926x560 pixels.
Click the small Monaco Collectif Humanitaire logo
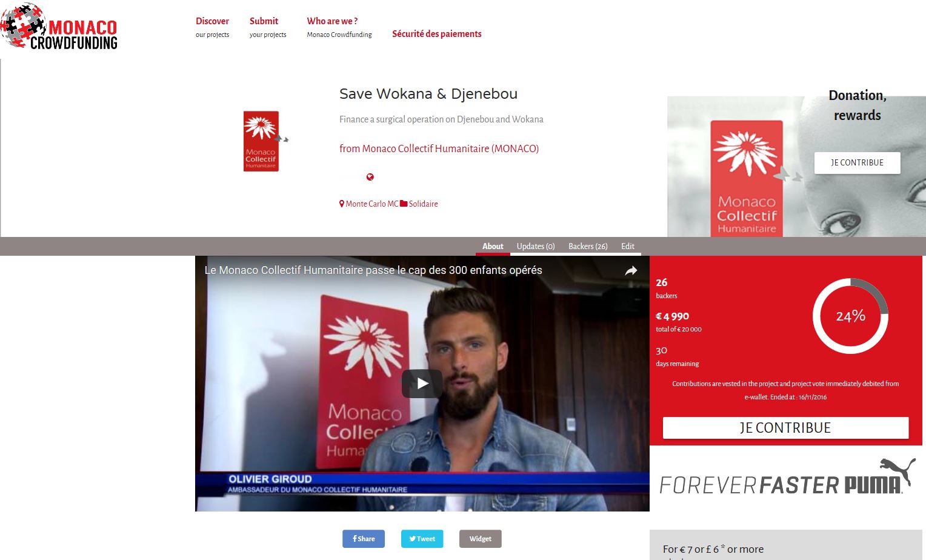point(261,141)
